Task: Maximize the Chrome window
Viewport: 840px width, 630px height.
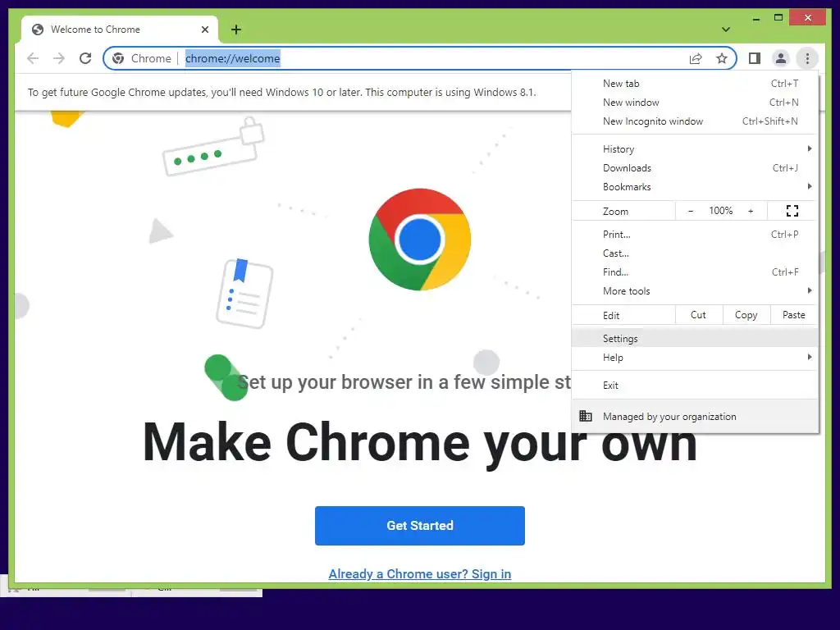Action: point(778,18)
